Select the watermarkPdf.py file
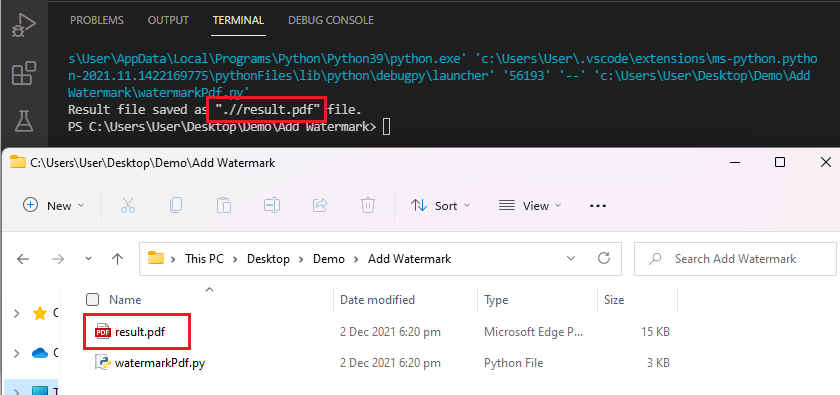The image size is (840, 395). (x=160, y=363)
